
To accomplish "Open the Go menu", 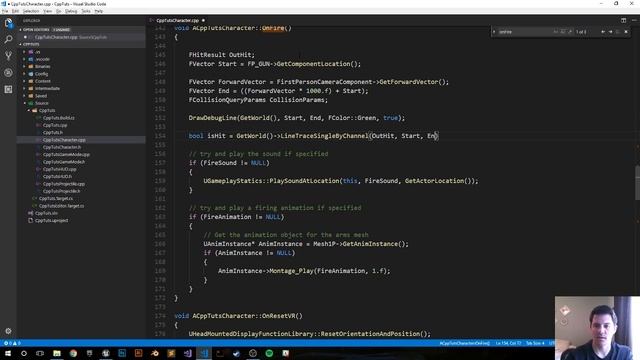I will (x=59, y=11).
